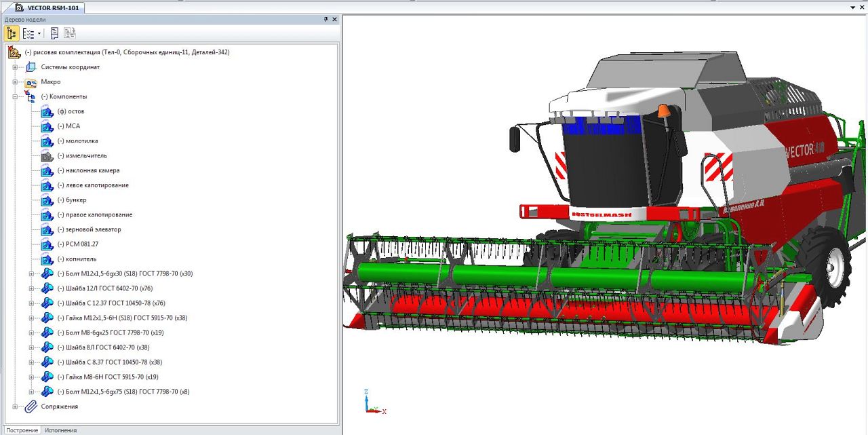Expand Шайба С 12.37 ГОСТ 10450-78 node
The image size is (868, 435).
31,303
